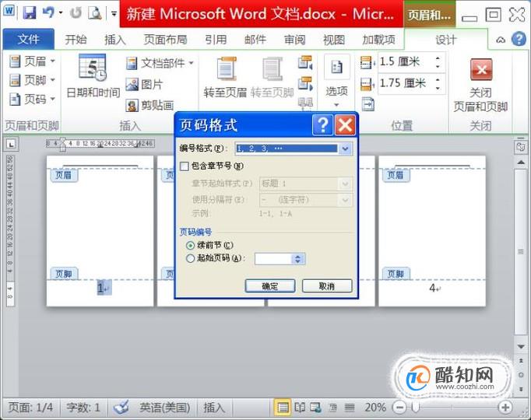Switch to print layout view
This screenshot has height=420, width=531.
[x=283, y=408]
